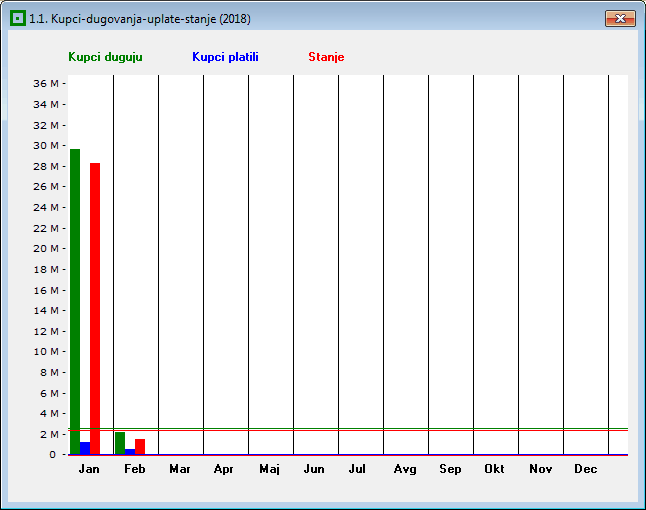Select the red January bar

(95, 309)
